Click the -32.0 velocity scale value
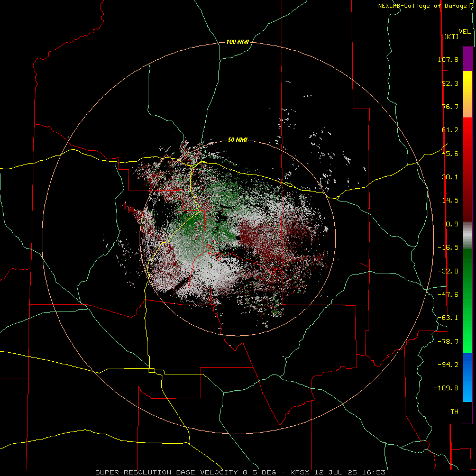This screenshot has width=476, height=476. (448, 271)
